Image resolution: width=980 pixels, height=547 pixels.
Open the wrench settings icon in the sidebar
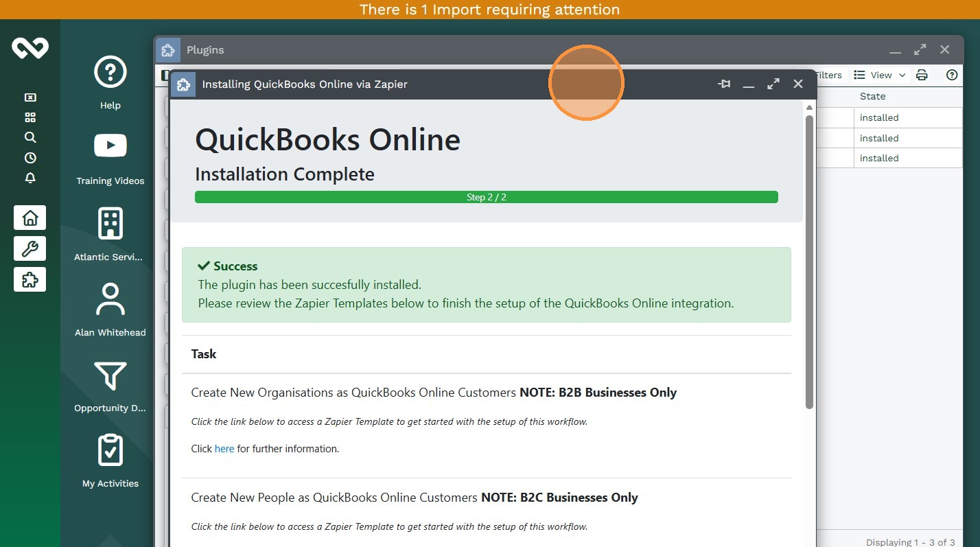(30, 248)
